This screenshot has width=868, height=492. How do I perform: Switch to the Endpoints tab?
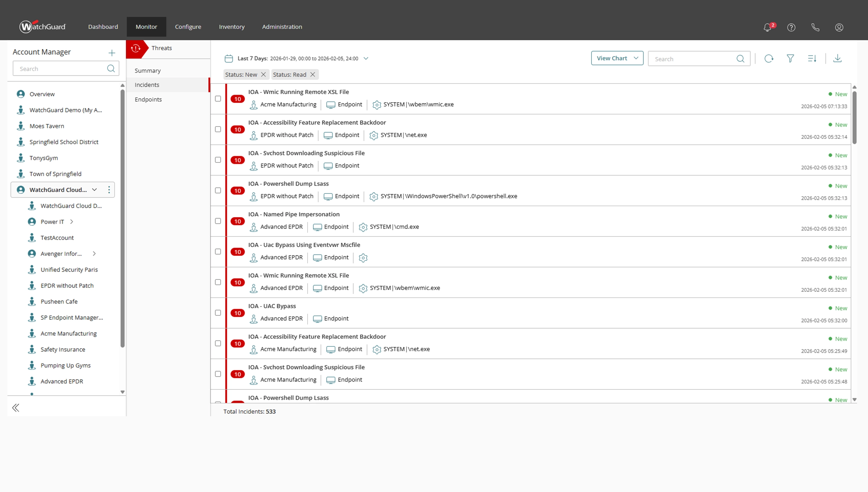coord(148,99)
